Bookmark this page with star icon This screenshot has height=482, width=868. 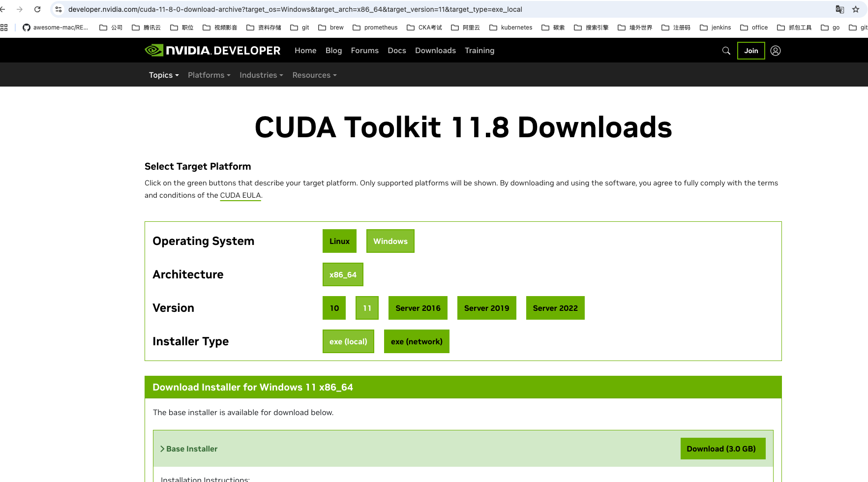[x=856, y=9]
